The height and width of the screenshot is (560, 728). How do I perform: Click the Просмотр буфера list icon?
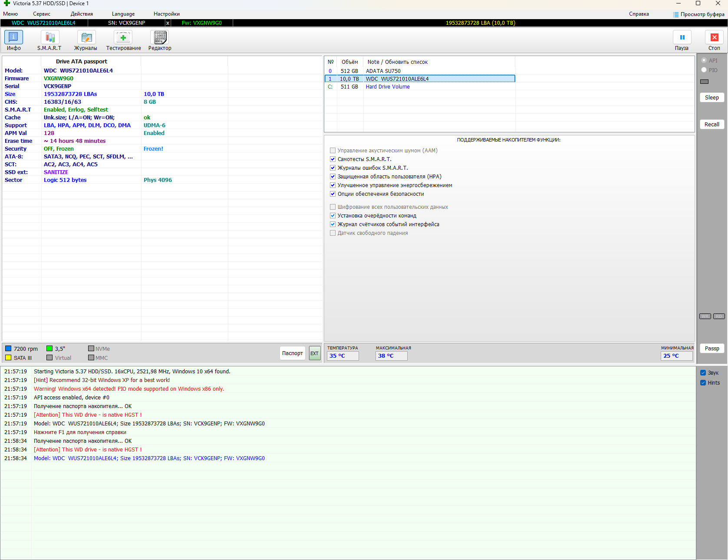click(x=676, y=14)
